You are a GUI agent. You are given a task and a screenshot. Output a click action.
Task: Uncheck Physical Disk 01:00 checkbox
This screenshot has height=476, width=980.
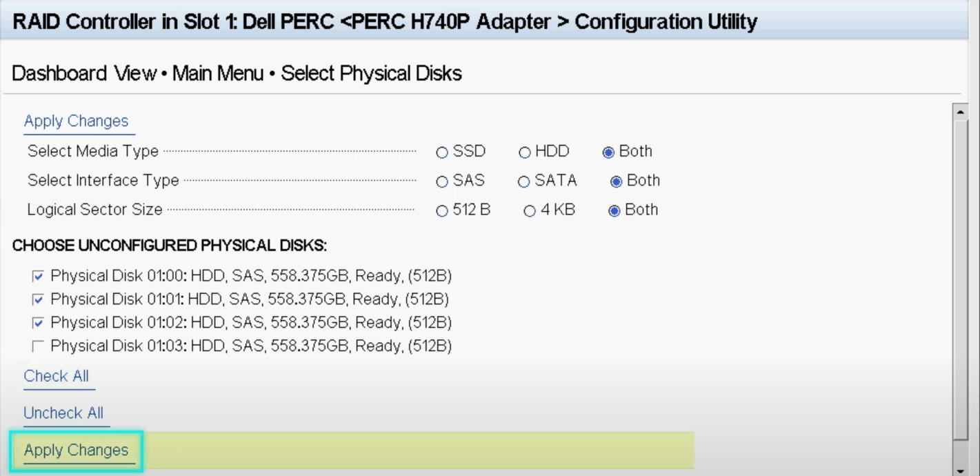[38, 277]
